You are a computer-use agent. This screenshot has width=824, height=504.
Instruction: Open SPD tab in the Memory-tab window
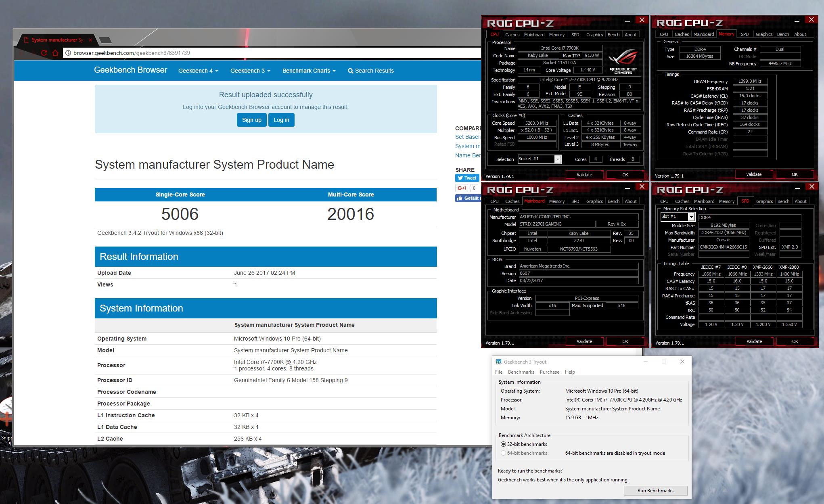(x=745, y=34)
